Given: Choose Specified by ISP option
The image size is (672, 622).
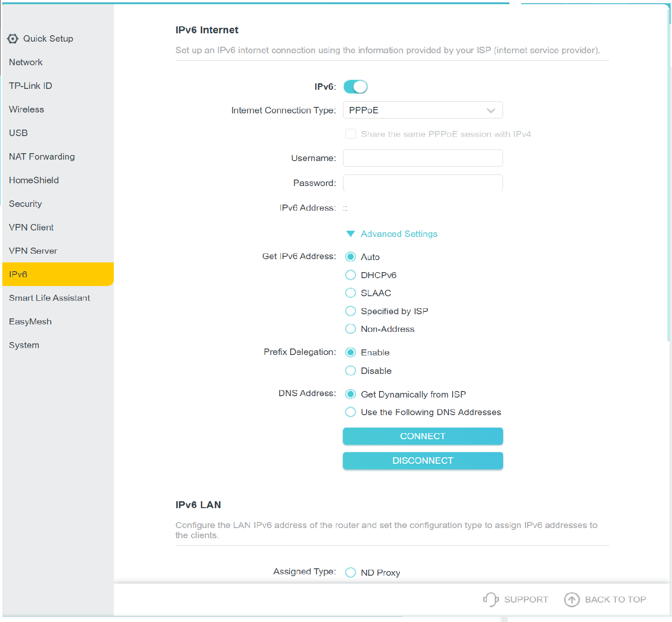Looking at the screenshot, I should (351, 311).
